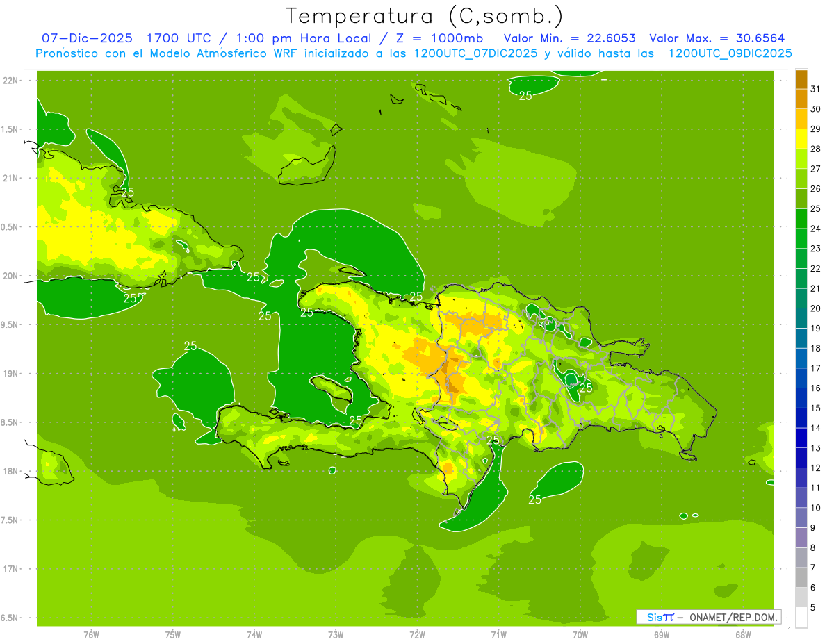
Task: Click the '69W' longitude axis label
Action: coord(662,635)
